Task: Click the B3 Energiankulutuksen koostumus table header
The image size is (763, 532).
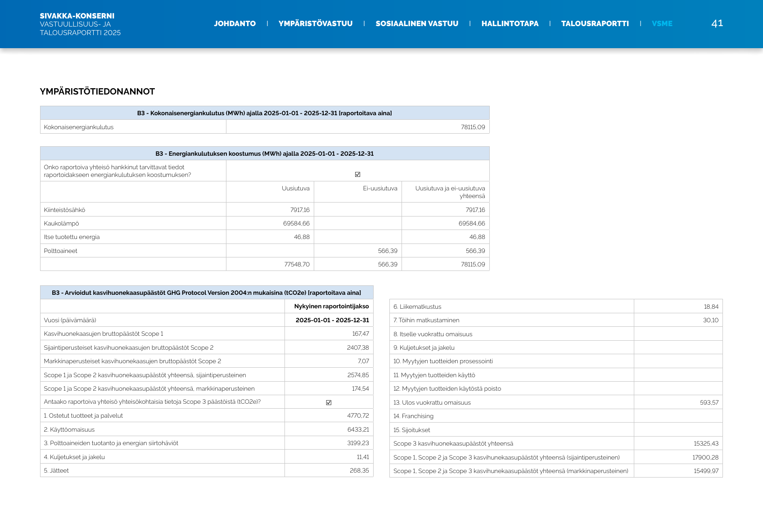Action: pos(265,153)
